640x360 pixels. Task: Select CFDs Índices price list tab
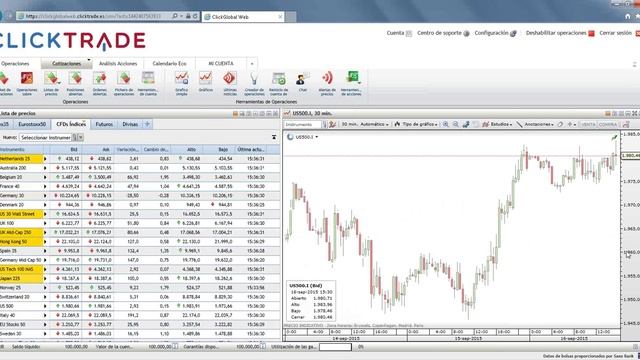tap(71, 124)
